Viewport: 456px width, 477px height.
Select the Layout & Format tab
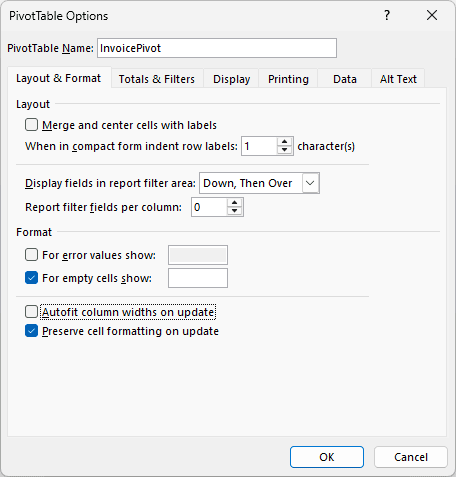[59, 78]
